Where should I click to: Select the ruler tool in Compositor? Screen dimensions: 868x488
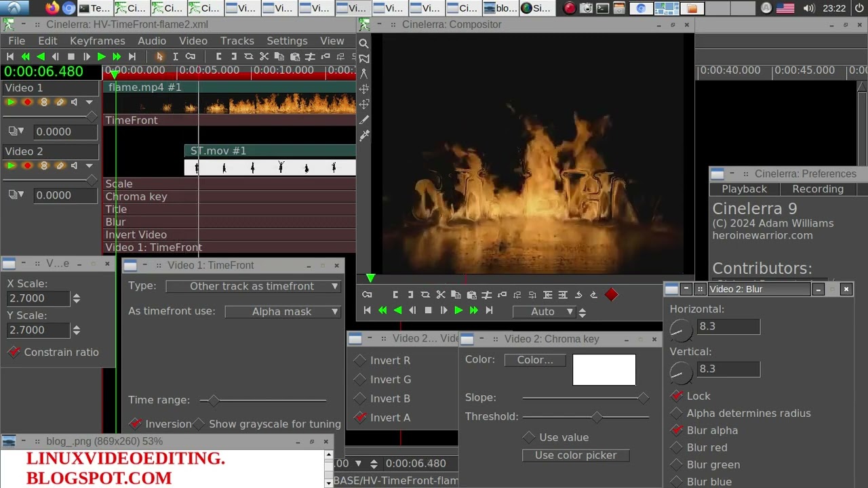(364, 74)
